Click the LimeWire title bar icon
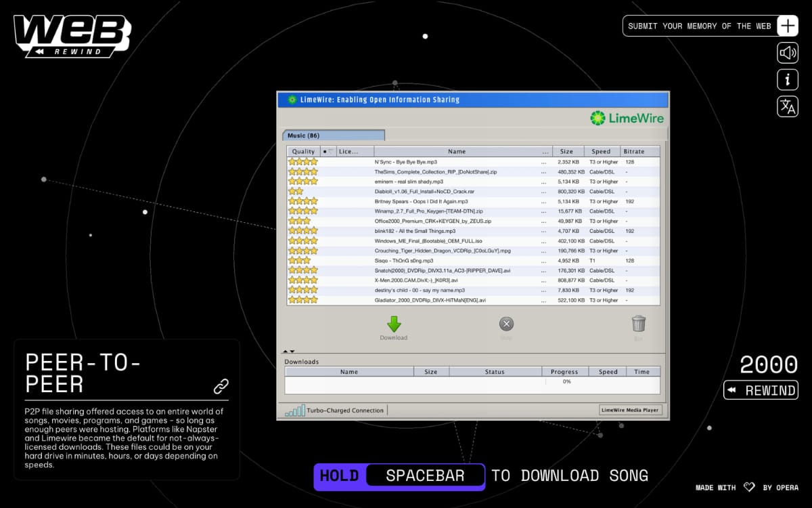 point(292,100)
